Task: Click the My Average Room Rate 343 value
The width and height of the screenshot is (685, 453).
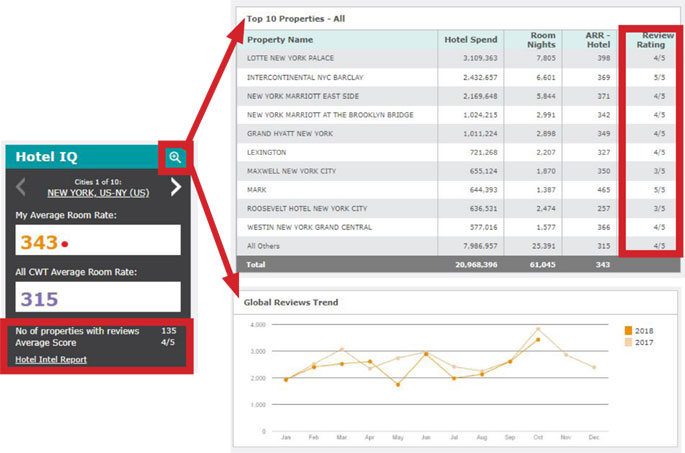Action: click(39, 242)
